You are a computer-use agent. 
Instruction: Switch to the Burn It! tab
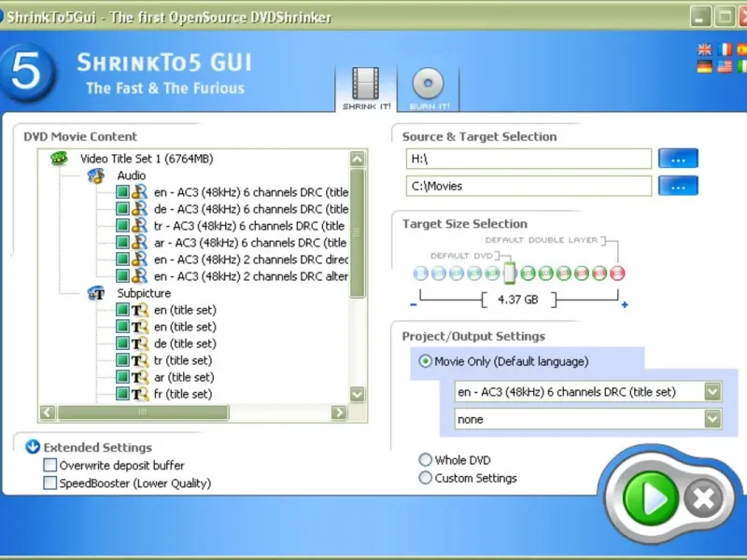point(429,89)
